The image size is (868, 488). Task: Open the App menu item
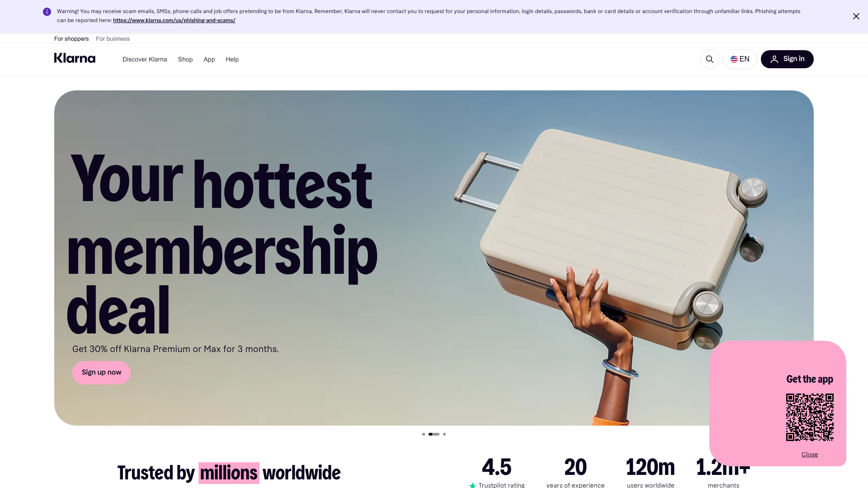pyautogui.click(x=209, y=59)
